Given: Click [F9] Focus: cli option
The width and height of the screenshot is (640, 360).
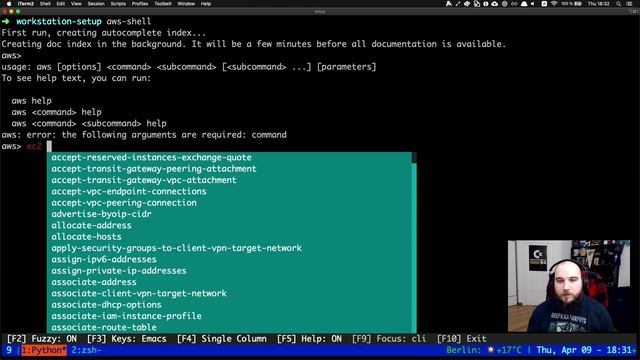Looking at the screenshot, I should tap(389, 339).
